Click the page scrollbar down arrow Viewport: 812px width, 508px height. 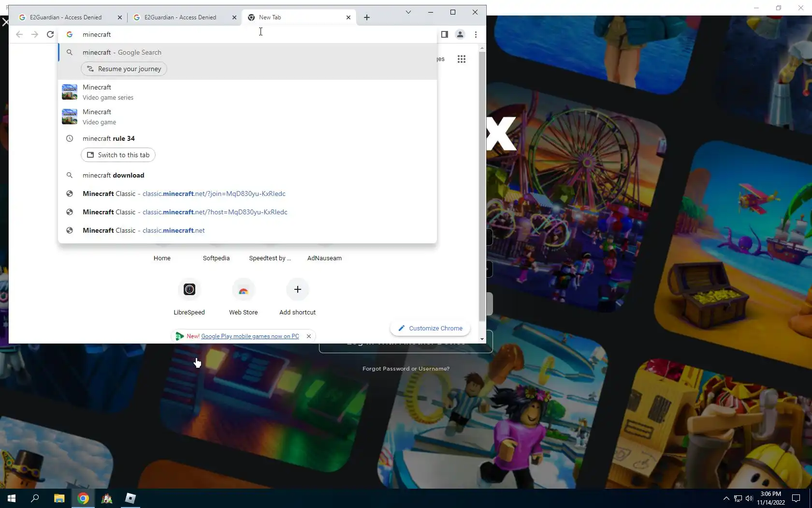[482, 339]
